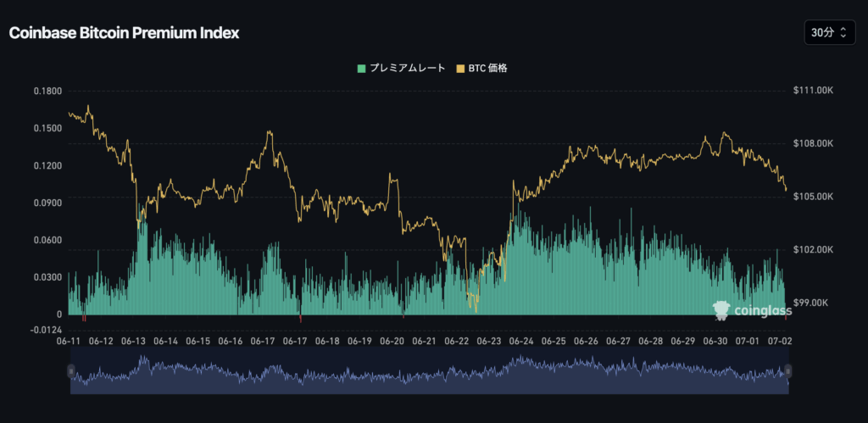868x423 pixels.
Task: Click the $99.00K price axis label
Action: [811, 303]
